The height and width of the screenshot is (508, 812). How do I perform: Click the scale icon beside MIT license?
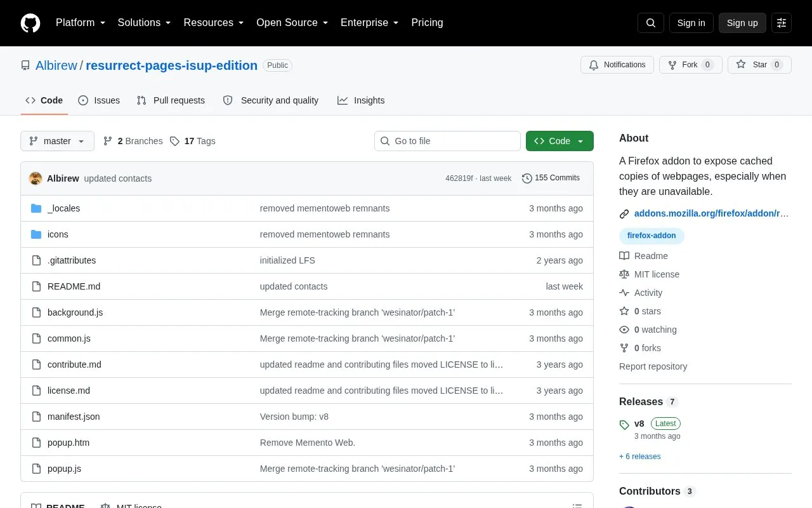coord(624,274)
